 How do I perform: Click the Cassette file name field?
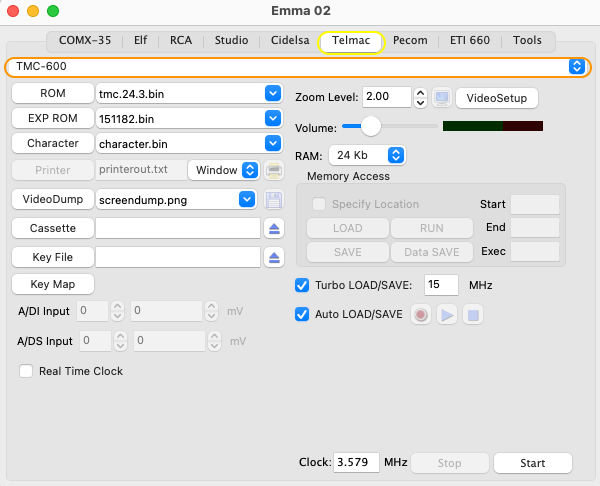178,228
